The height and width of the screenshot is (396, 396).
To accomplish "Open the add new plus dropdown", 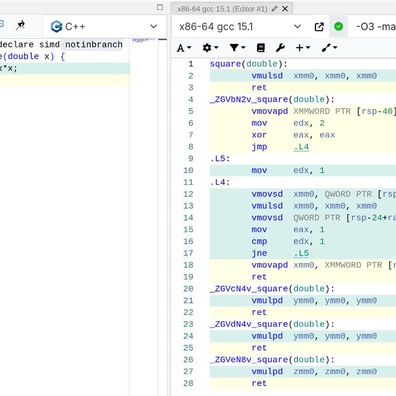I will pyautogui.click(x=303, y=48).
